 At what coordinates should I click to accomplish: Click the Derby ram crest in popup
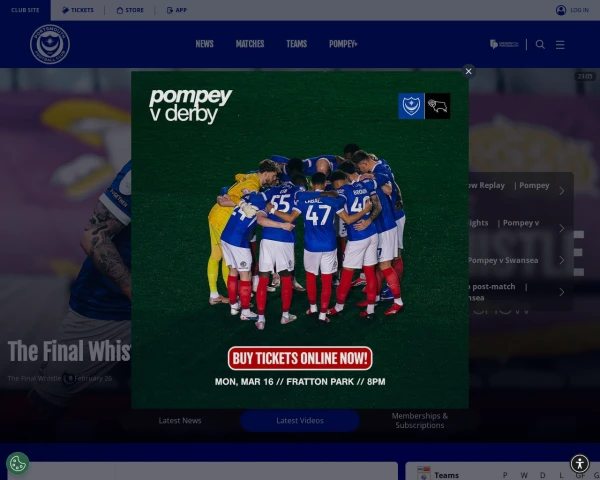pyautogui.click(x=437, y=106)
